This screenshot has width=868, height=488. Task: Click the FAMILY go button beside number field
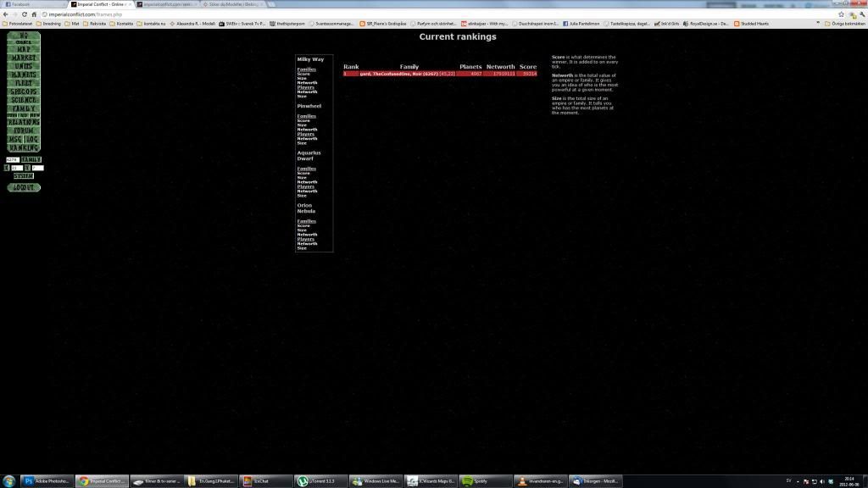(31, 159)
